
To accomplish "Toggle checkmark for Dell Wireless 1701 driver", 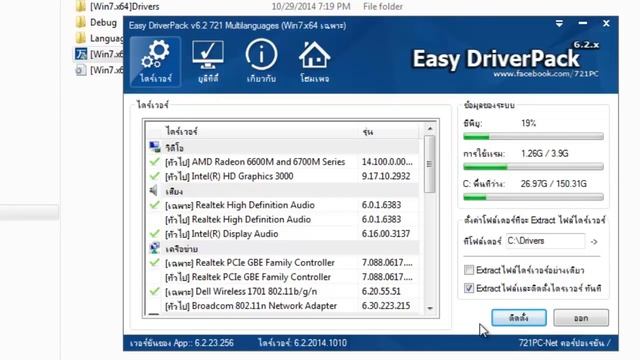I will click(154, 291).
